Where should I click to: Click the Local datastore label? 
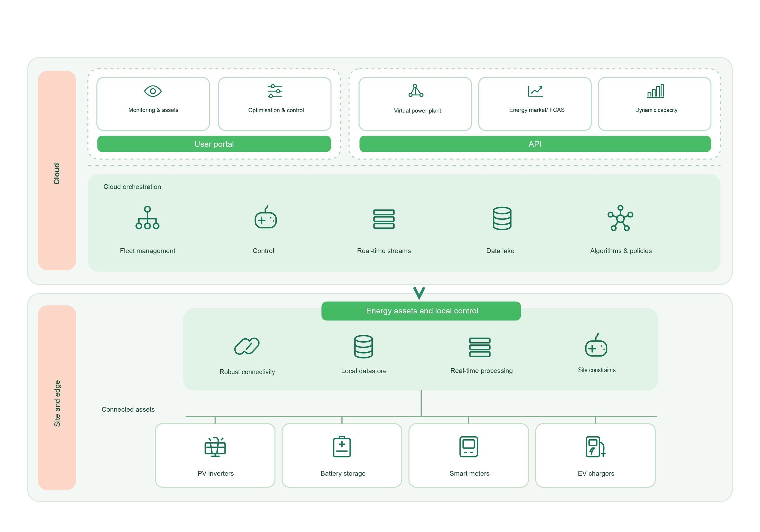(364, 371)
